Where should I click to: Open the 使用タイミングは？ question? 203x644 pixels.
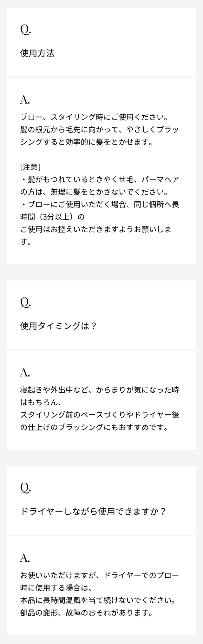[x=58, y=326]
